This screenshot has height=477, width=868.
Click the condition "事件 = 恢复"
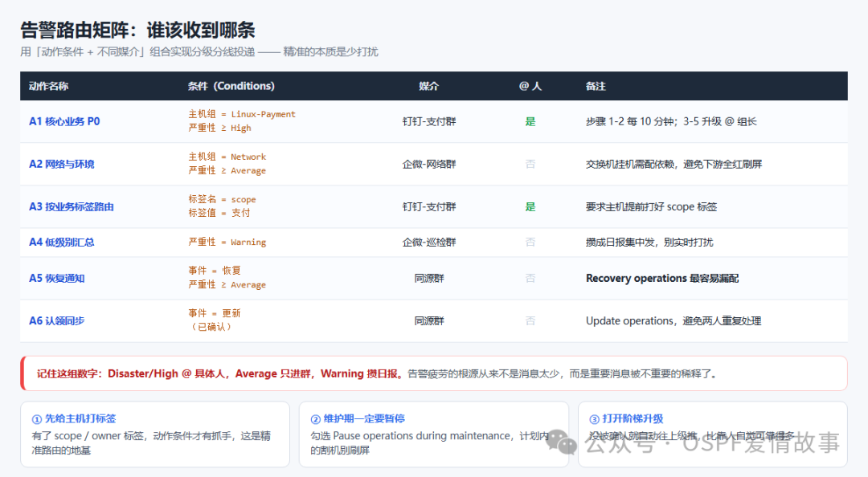coord(215,271)
